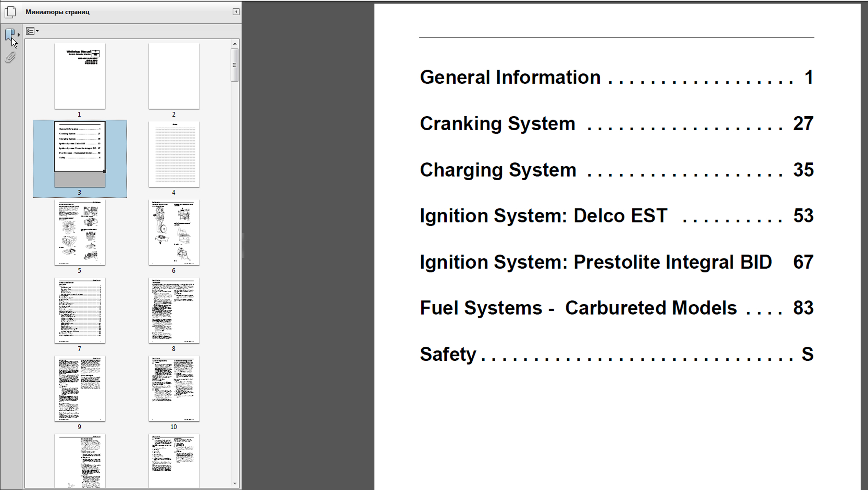The image size is (868, 490).
Task: Select the blank page 2 thumbnail
Action: click(174, 76)
